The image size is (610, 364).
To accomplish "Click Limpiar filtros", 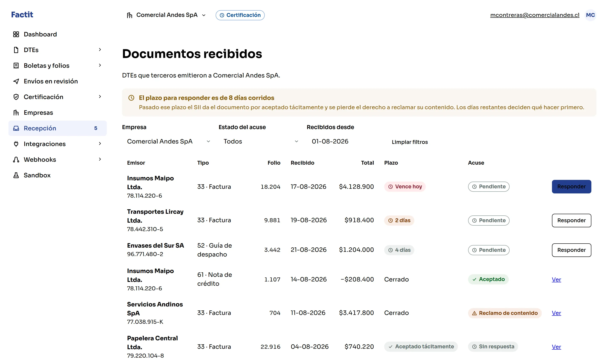I will (409, 142).
